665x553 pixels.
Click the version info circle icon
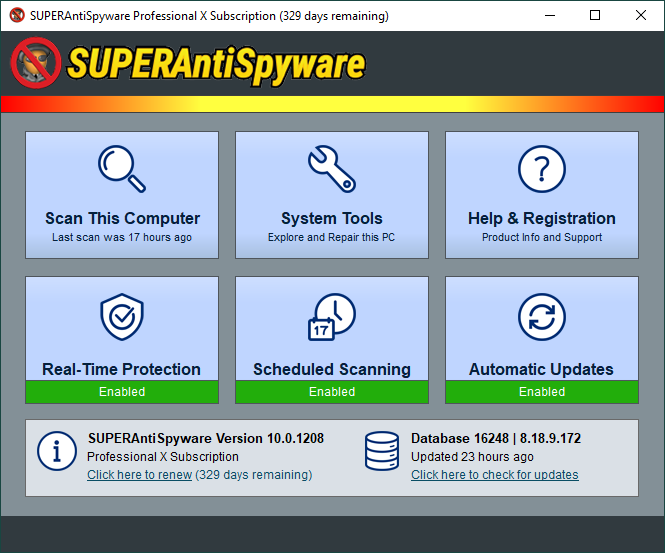click(57, 452)
